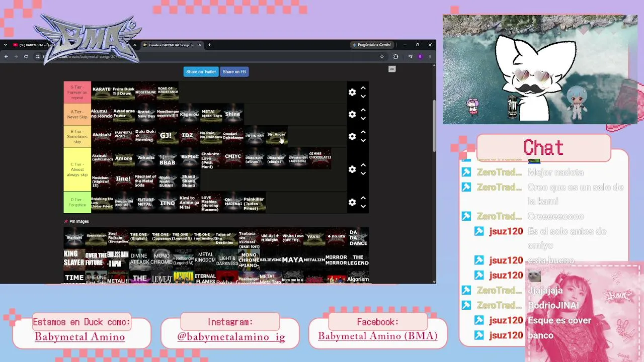Screen dimensions: 644x362
Task: Bookmark this page with the star
Action: point(382,56)
